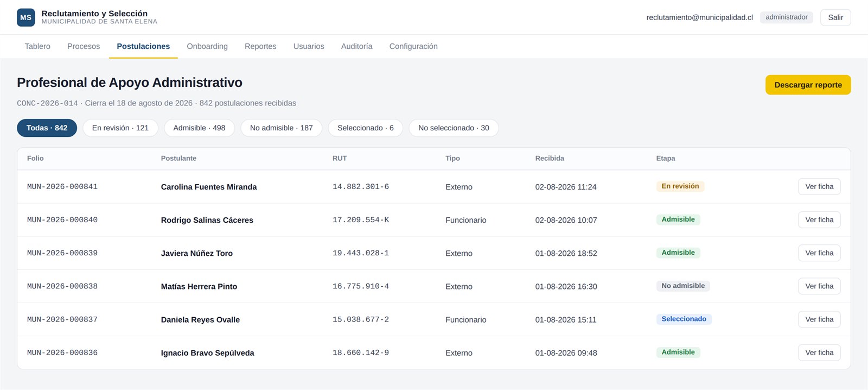Open the Procesos tab
Image resolution: width=868 pixels, height=390 pixels.
pyautogui.click(x=84, y=46)
